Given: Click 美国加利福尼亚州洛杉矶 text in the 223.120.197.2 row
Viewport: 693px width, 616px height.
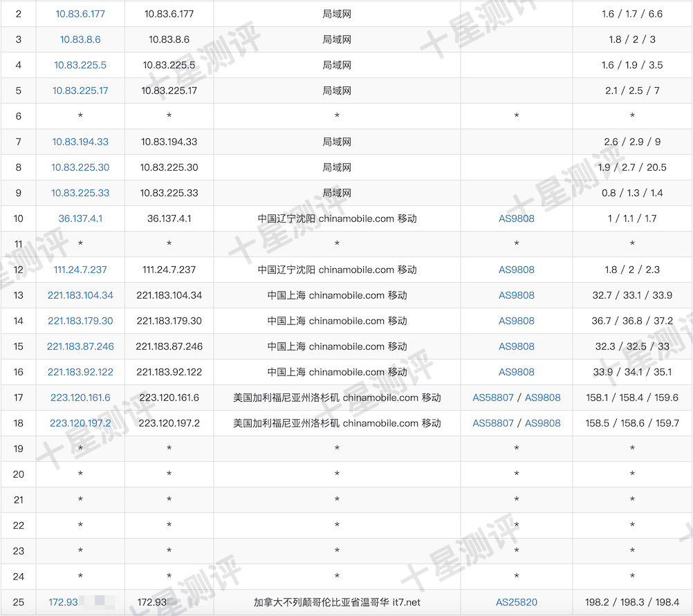Looking at the screenshot, I should 337,424.
